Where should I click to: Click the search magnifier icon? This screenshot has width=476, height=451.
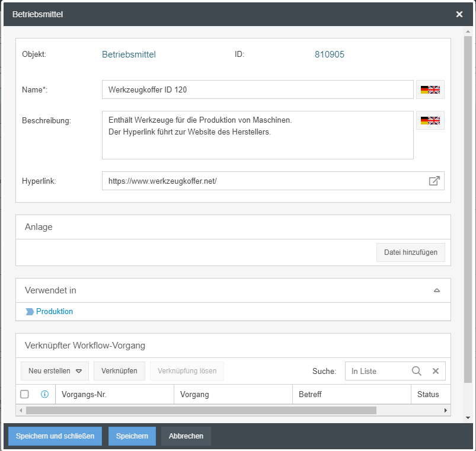417,371
